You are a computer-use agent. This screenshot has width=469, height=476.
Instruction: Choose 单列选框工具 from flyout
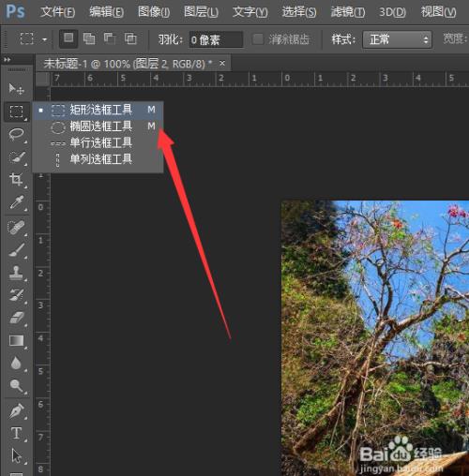tap(98, 159)
